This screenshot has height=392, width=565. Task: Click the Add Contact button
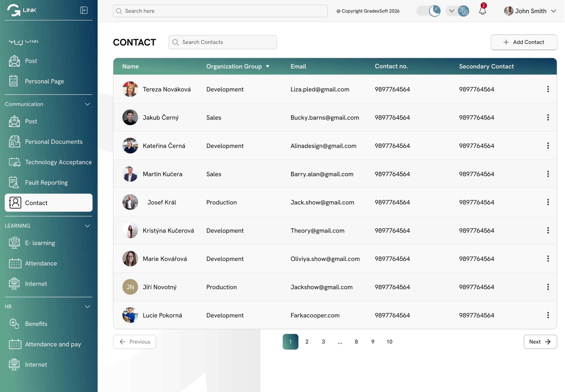[524, 42]
